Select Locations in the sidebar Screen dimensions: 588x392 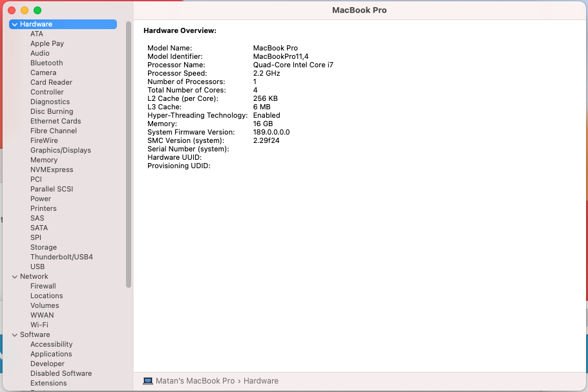pos(47,296)
